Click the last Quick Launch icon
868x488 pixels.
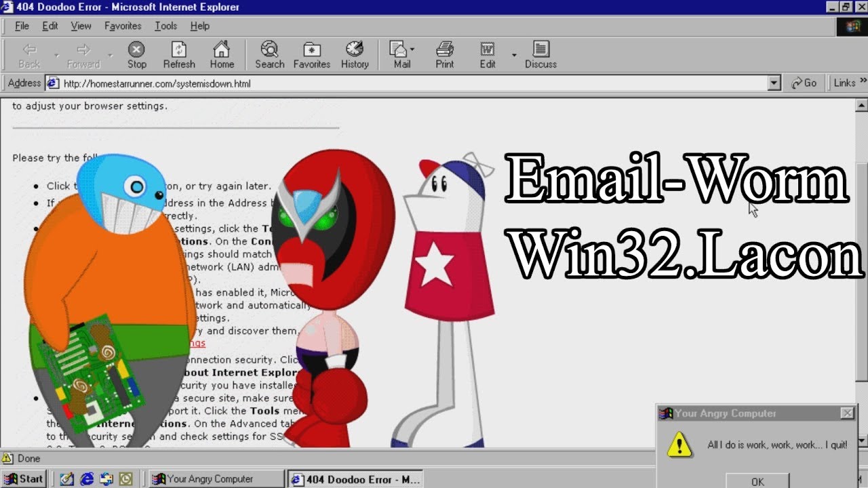point(127,479)
